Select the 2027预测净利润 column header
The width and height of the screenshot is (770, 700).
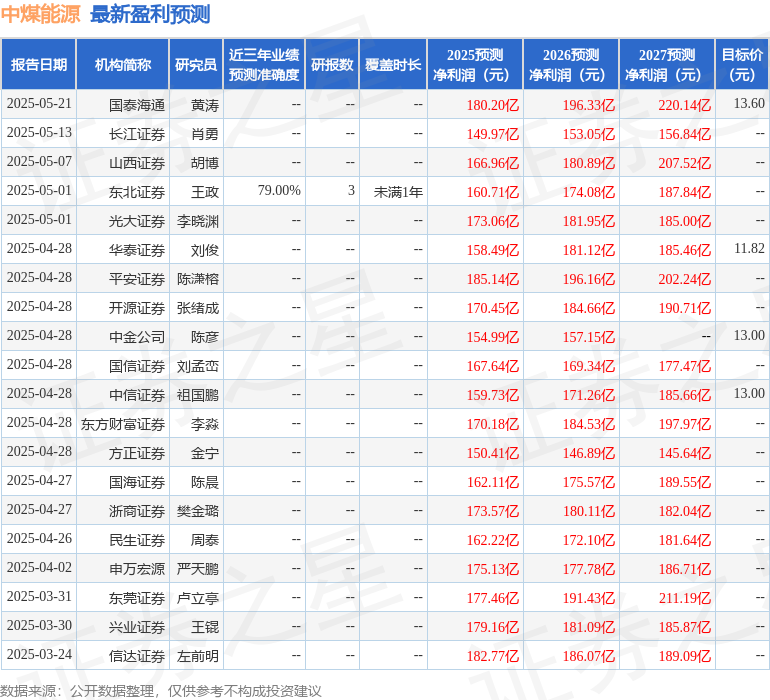coord(667,65)
